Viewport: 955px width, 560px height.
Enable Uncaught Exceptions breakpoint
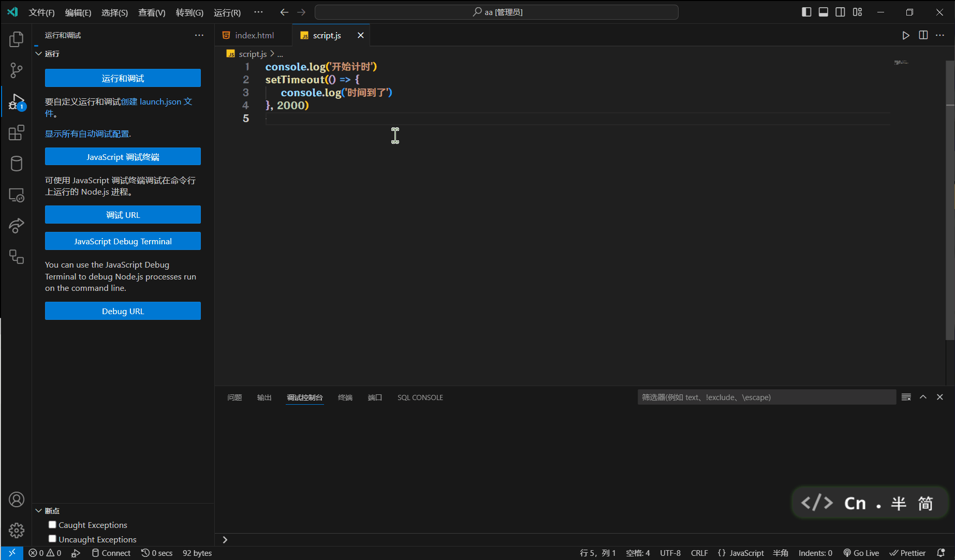click(x=52, y=539)
